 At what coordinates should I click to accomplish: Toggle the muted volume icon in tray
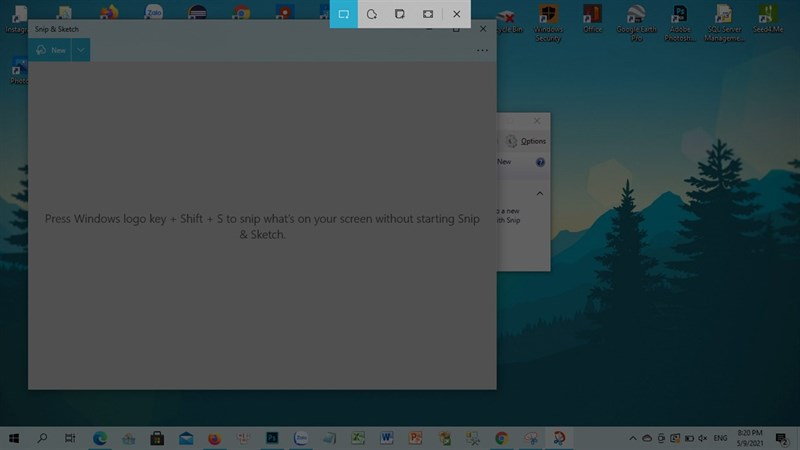coord(703,438)
